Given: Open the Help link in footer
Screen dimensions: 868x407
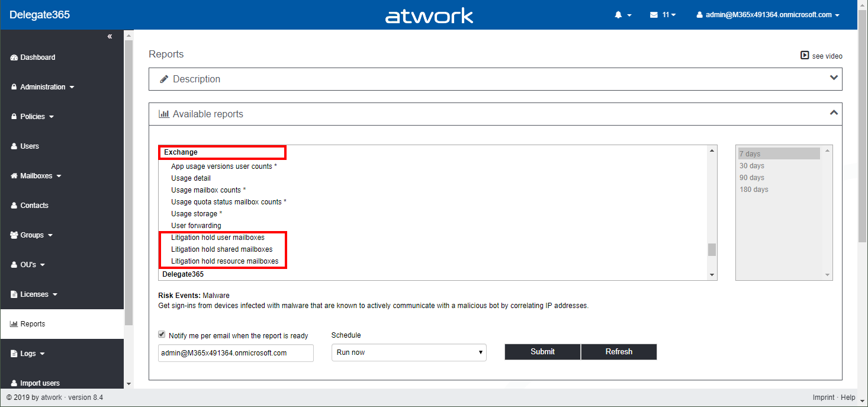Looking at the screenshot, I should pyautogui.click(x=848, y=398).
